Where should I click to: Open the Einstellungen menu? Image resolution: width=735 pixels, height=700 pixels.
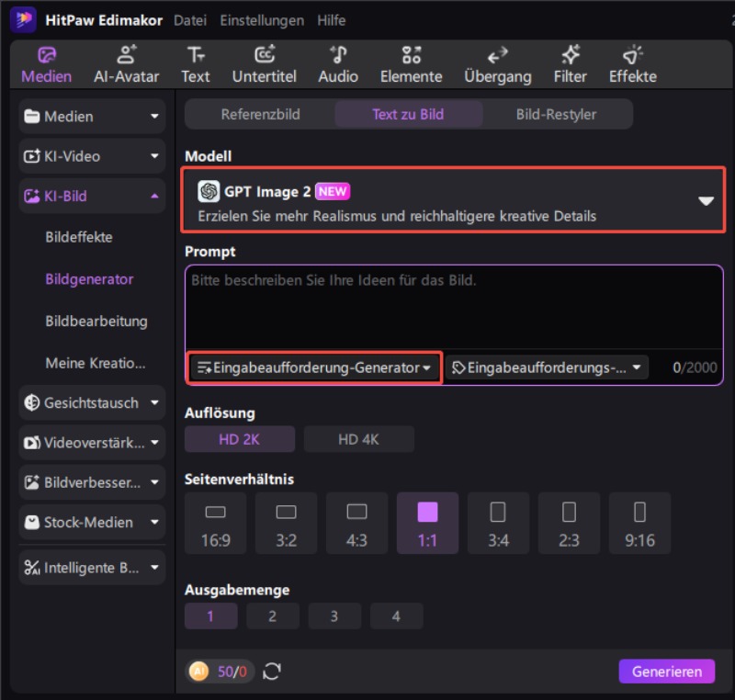(262, 20)
